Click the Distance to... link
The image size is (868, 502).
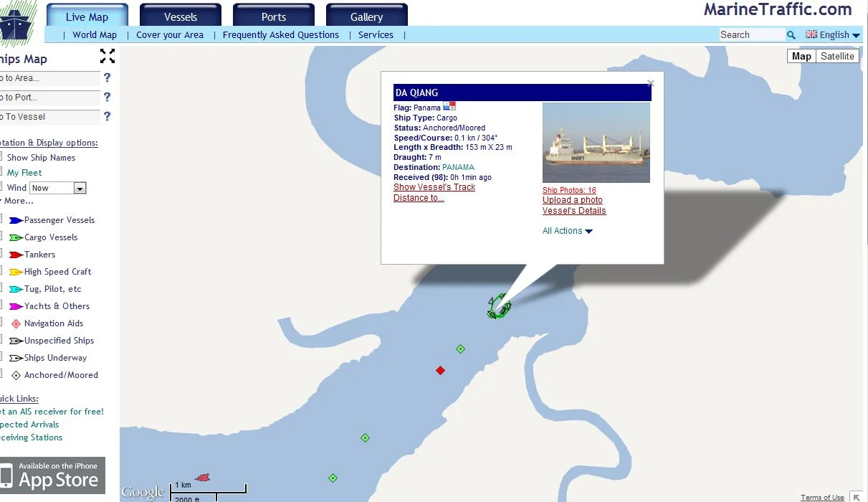(419, 198)
